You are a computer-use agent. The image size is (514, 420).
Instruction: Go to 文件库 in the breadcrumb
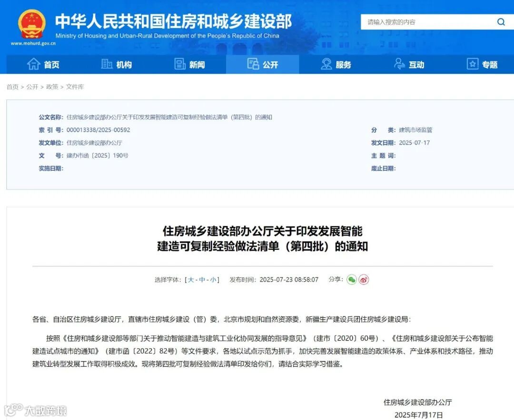point(75,87)
